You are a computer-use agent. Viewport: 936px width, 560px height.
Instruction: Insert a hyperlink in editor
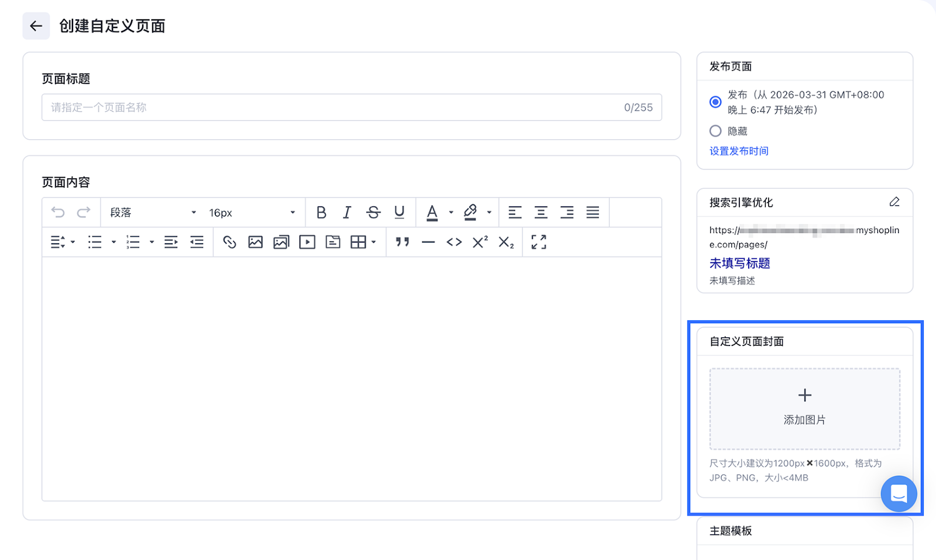coord(229,242)
